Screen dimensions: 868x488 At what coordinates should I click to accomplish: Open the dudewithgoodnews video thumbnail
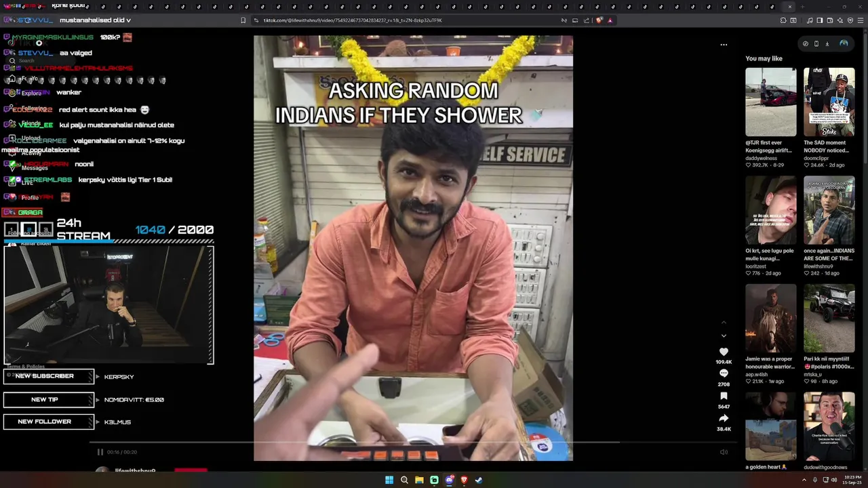829,426
